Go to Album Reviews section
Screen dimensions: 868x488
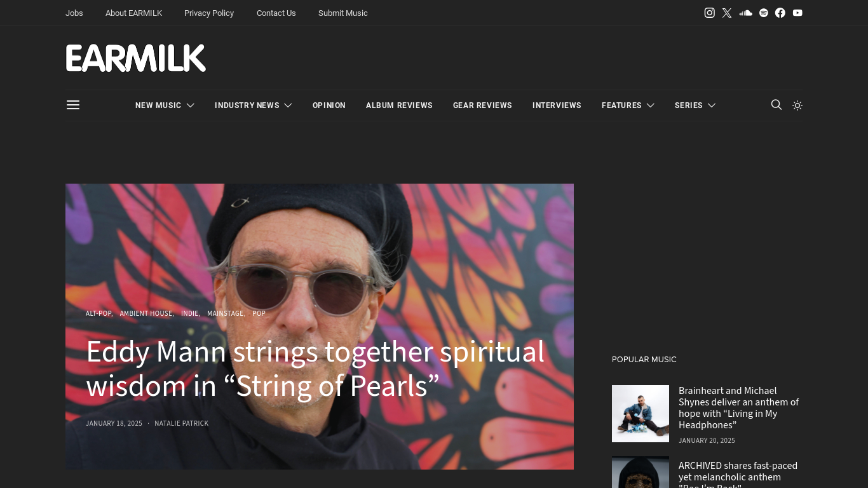pyautogui.click(x=399, y=105)
